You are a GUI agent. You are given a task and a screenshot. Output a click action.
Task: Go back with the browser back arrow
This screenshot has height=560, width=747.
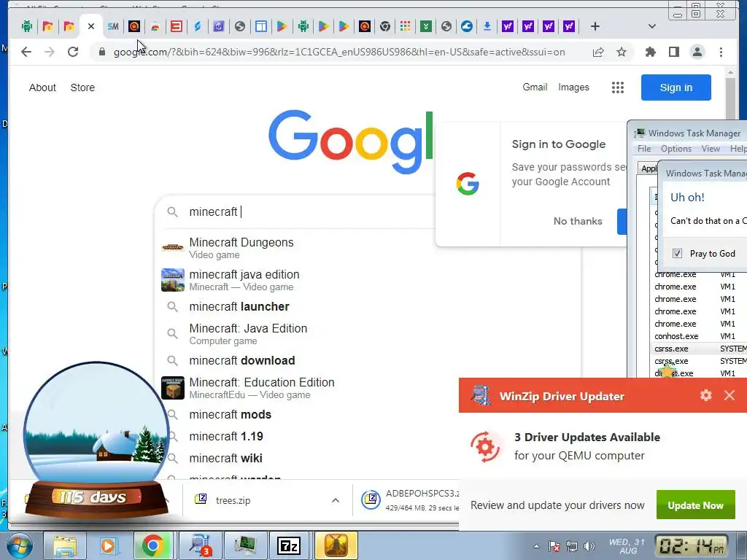(26, 52)
